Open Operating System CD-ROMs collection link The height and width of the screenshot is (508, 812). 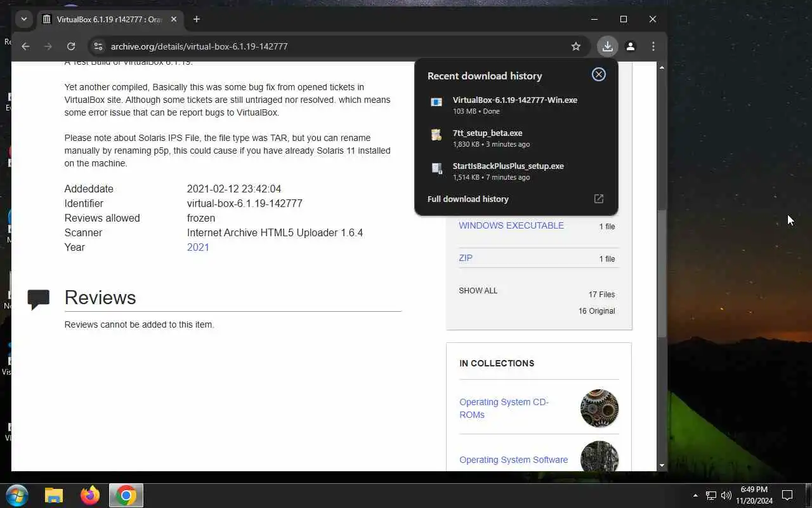pos(504,408)
